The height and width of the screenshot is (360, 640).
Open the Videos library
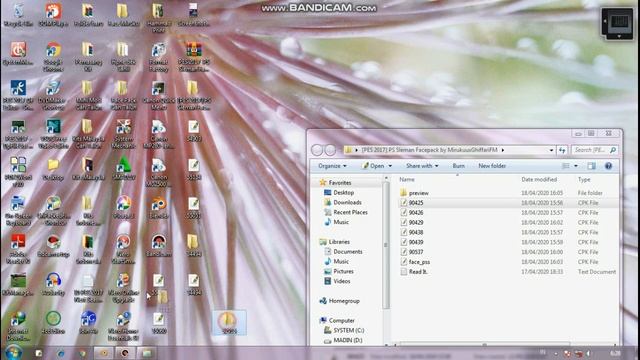point(342,281)
